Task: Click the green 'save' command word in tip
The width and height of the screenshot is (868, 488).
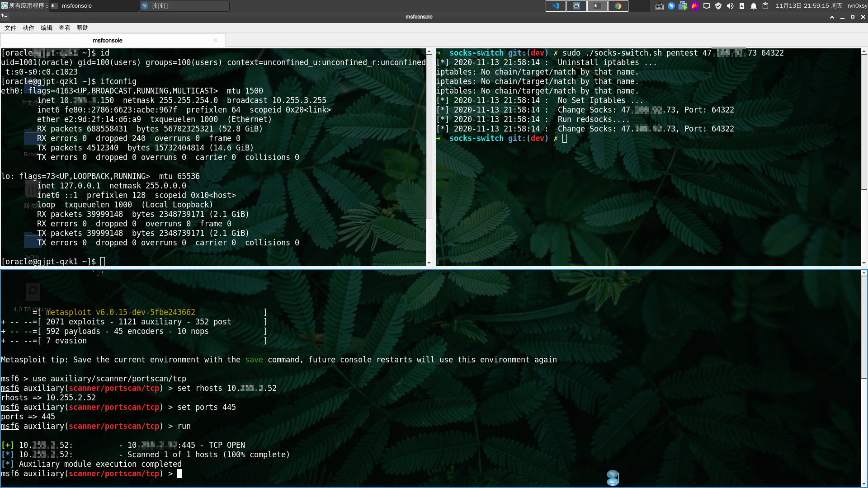Action: 254,360
